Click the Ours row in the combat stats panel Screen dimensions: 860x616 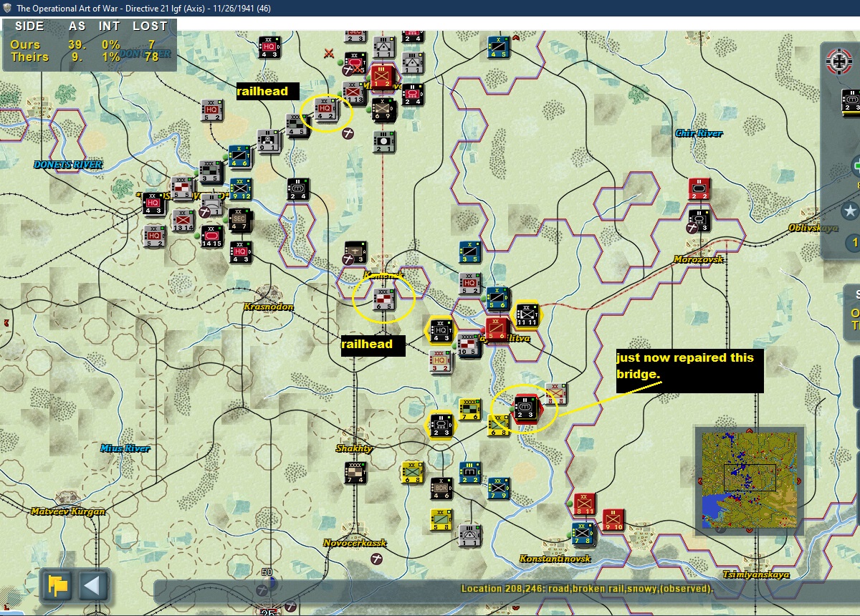tap(88, 44)
